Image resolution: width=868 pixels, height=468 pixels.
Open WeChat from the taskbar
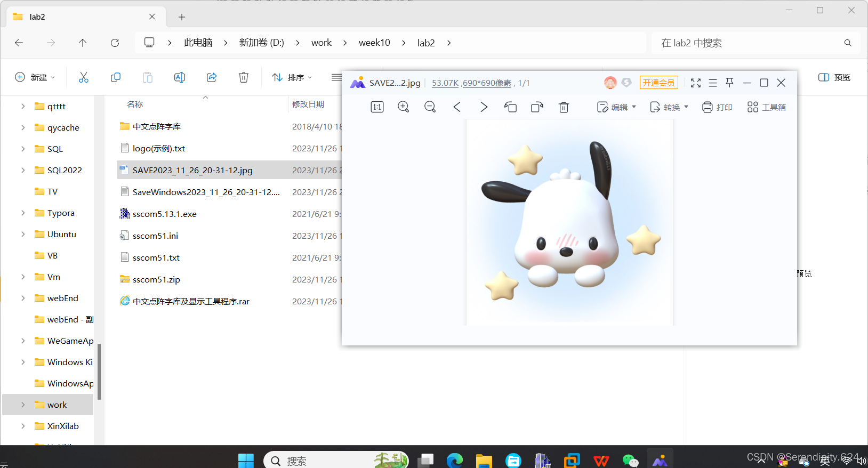[x=631, y=461]
